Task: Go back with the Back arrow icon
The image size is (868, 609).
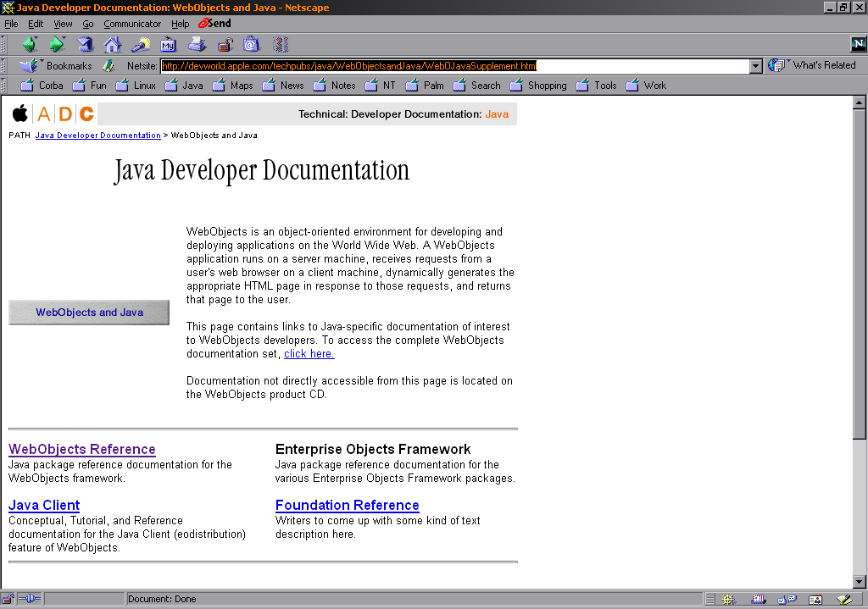Action: (x=30, y=45)
